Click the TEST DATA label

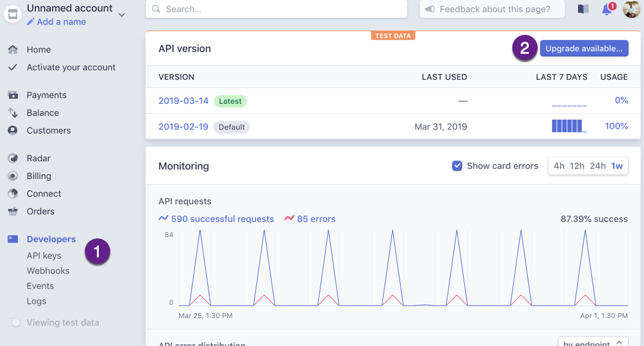click(393, 35)
